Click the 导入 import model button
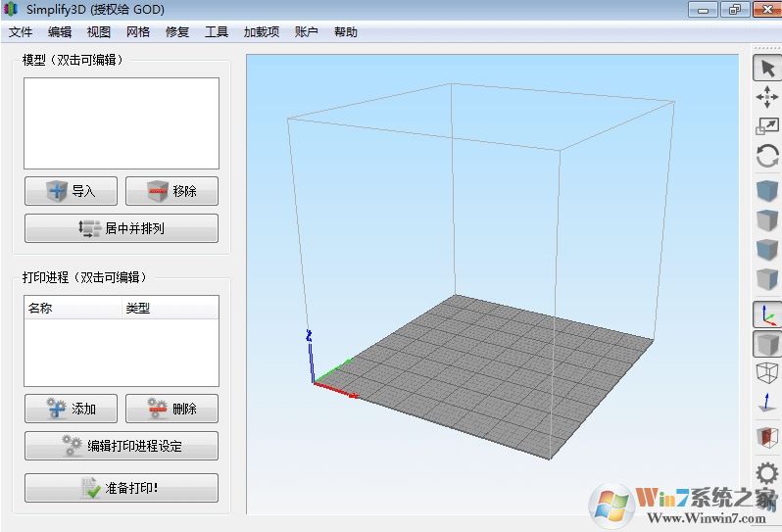Image resolution: width=782 pixels, height=532 pixels. [x=71, y=190]
